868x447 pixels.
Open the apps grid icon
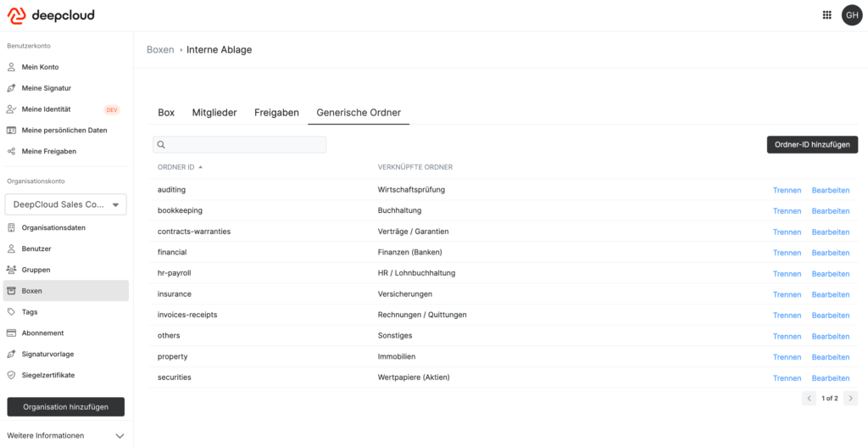click(827, 15)
